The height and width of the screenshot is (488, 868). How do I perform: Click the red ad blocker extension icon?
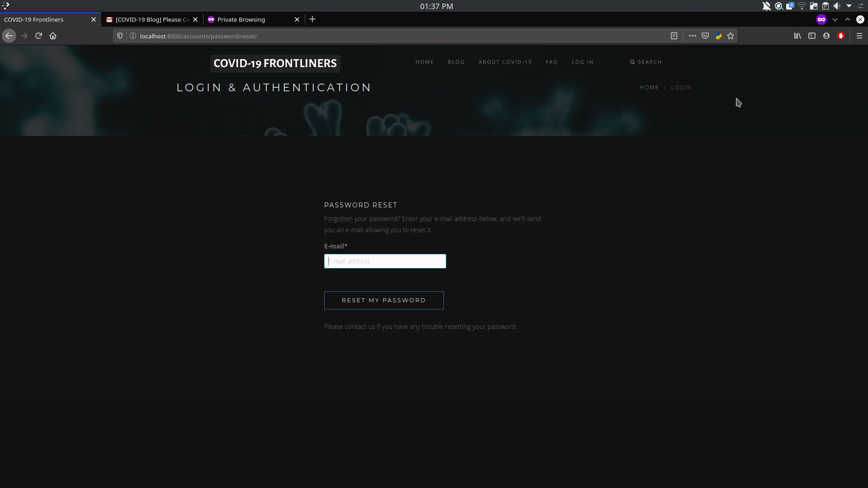point(841,36)
